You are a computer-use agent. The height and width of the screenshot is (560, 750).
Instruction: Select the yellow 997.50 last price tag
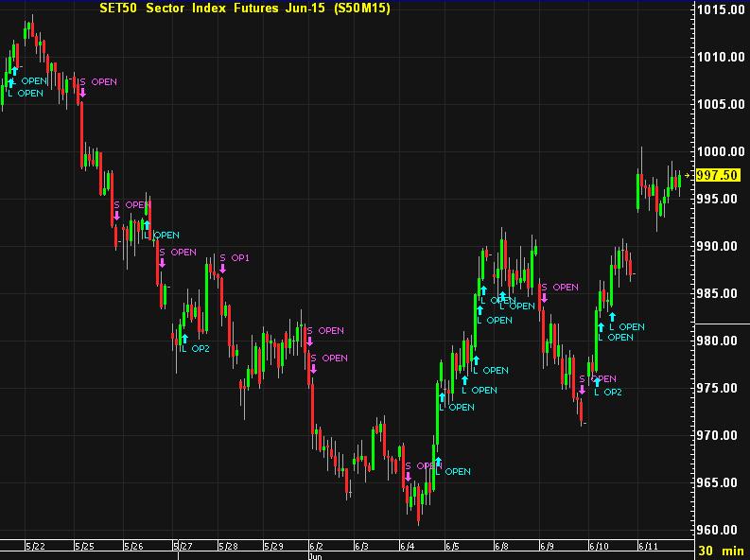coord(716,175)
